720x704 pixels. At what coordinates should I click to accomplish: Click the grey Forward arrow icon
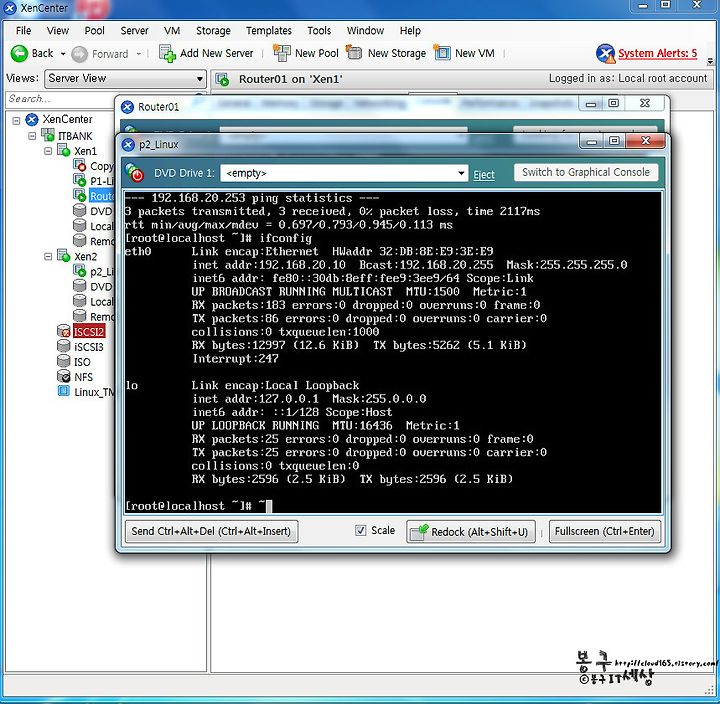tap(79, 54)
